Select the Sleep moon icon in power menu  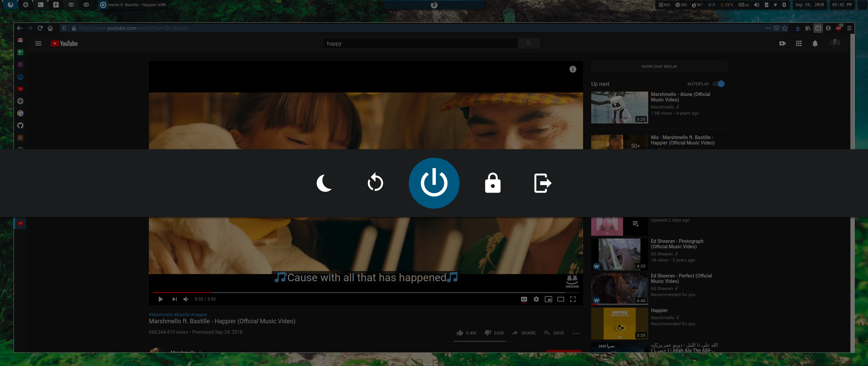point(324,183)
